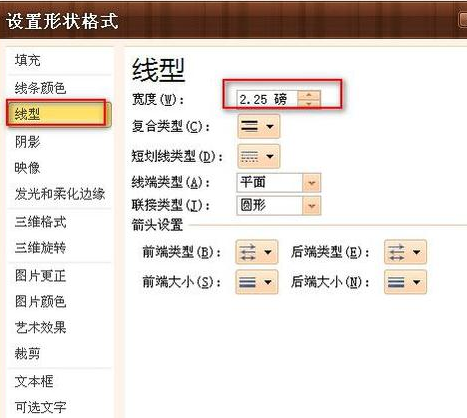Expand the join type 圆形 dropdown
Screen dimensions: 467x418
pyautogui.click(x=312, y=206)
